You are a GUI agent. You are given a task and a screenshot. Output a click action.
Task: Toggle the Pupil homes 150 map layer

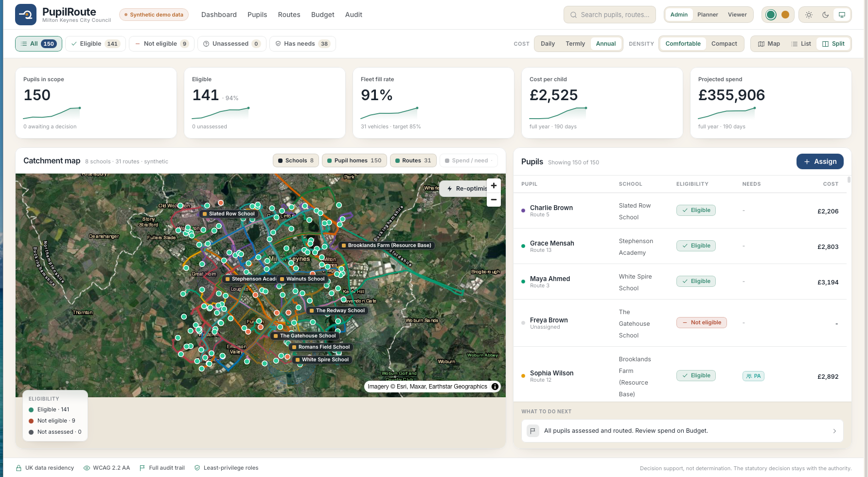(354, 160)
